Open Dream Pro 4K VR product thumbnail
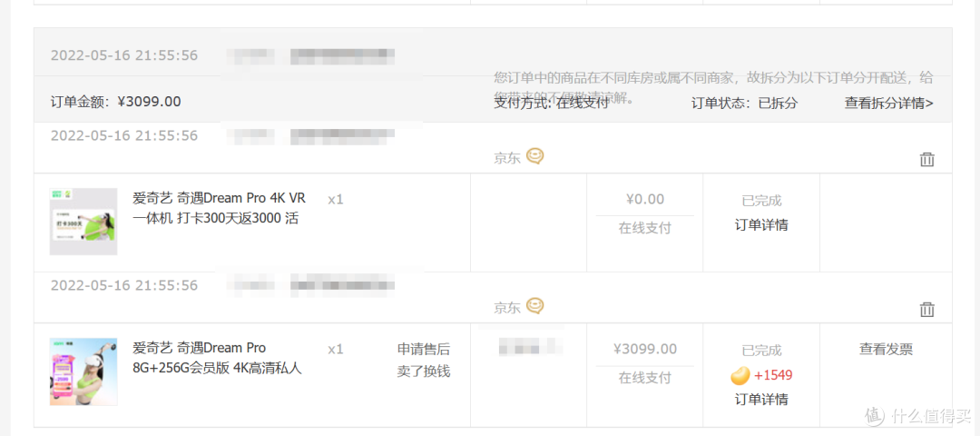This screenshot has height=436, width=980. point(83,222)
